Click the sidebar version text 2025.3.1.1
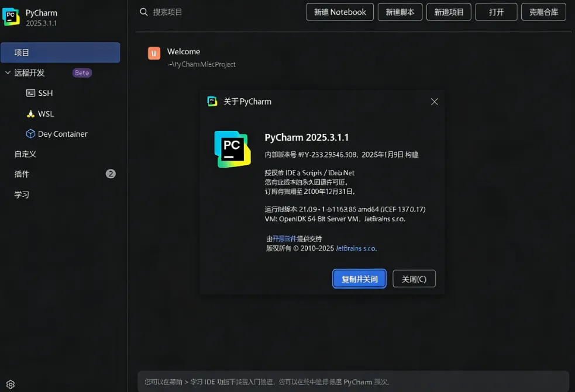The width and height of the screenshot is (575, 392). (41, 23)
